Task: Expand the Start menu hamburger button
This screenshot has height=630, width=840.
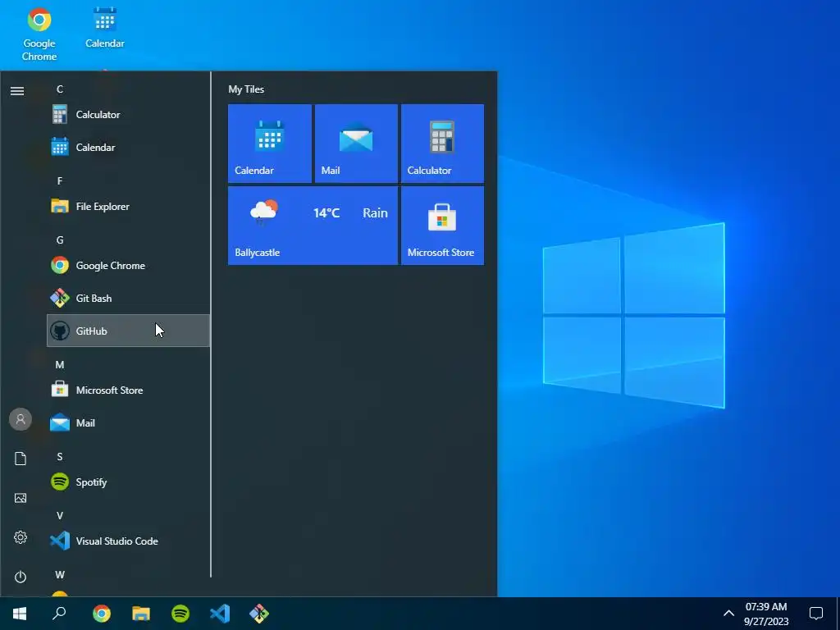Action: click(x=17, y=91)
